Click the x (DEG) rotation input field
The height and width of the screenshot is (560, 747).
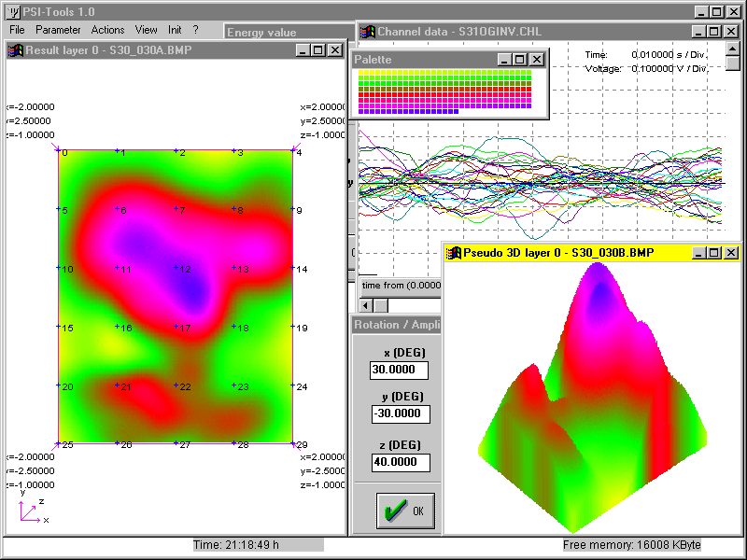(x=400, y=371)
